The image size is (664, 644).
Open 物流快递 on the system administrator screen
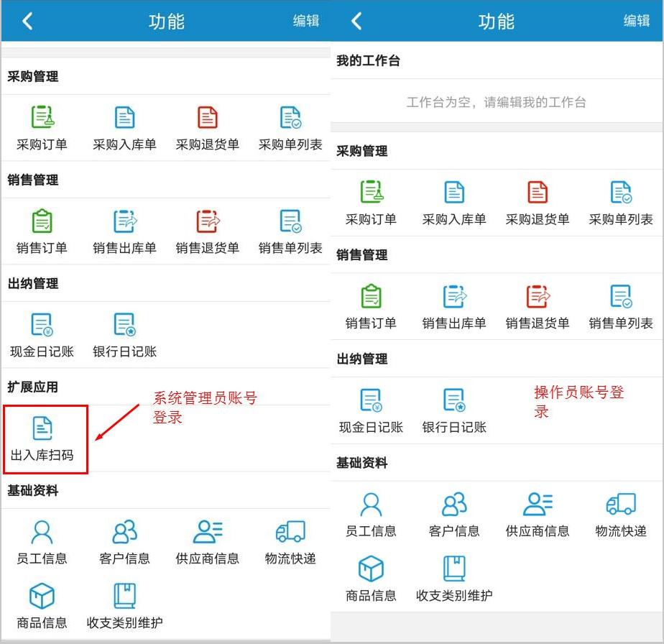tap(290, 541)
